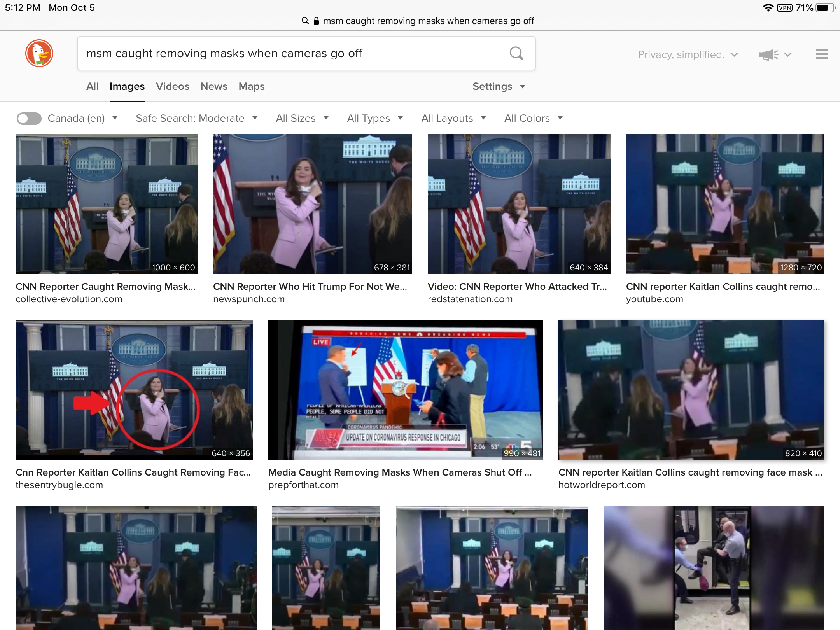Screen dimensions: 840x630
Task: Toggle the Canada region switch
Action: coord(29,118)
